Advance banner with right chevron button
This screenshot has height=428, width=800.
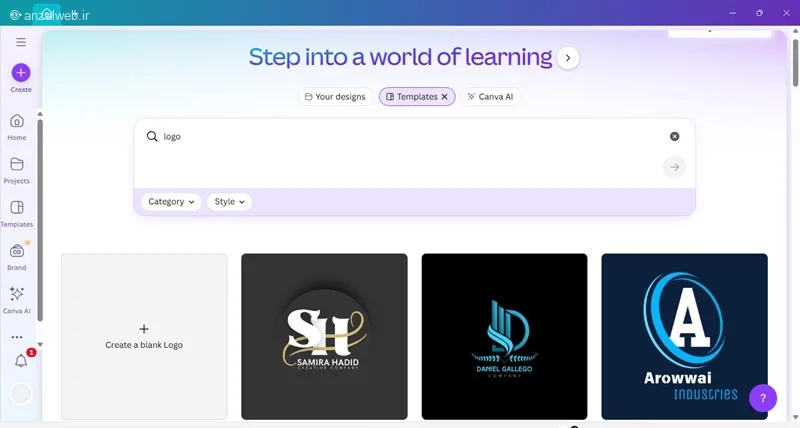(568, 58)
